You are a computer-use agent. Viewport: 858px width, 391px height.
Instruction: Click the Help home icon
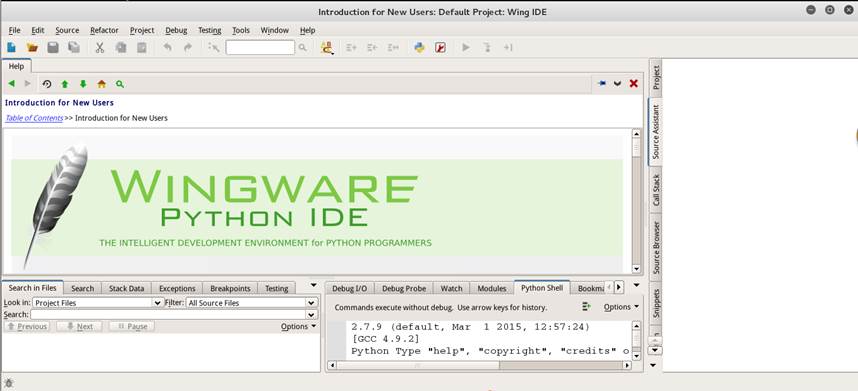coord(101,84)
